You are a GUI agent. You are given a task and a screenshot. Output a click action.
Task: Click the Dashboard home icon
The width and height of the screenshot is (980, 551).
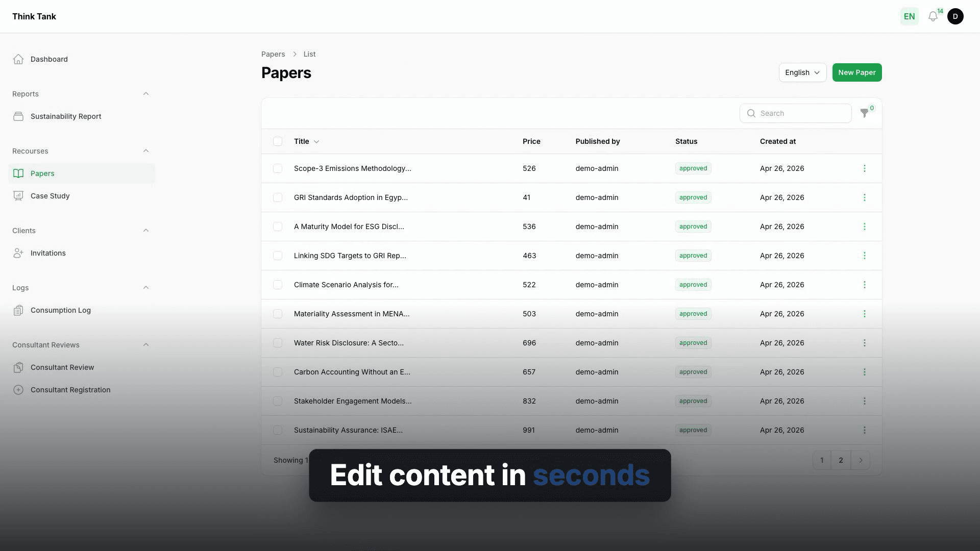(x=18, y=59)
